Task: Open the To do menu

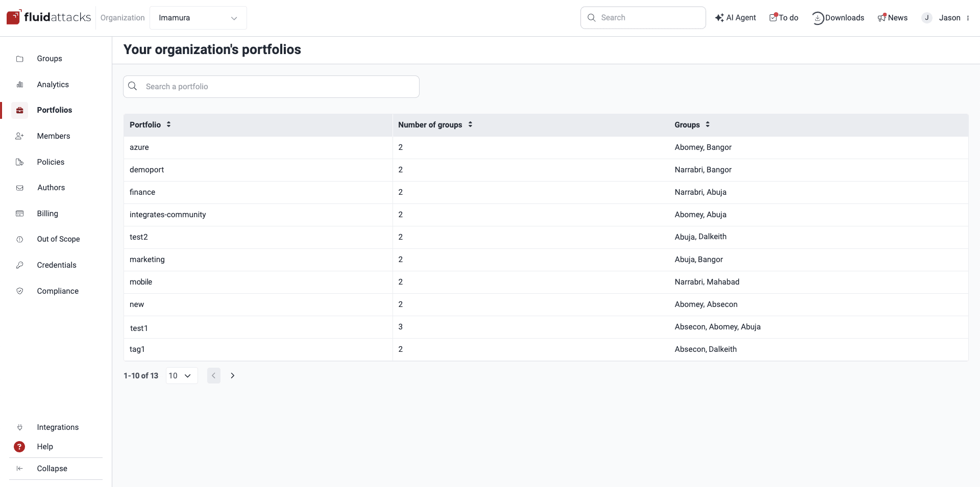Action: [x=783, y=17]
